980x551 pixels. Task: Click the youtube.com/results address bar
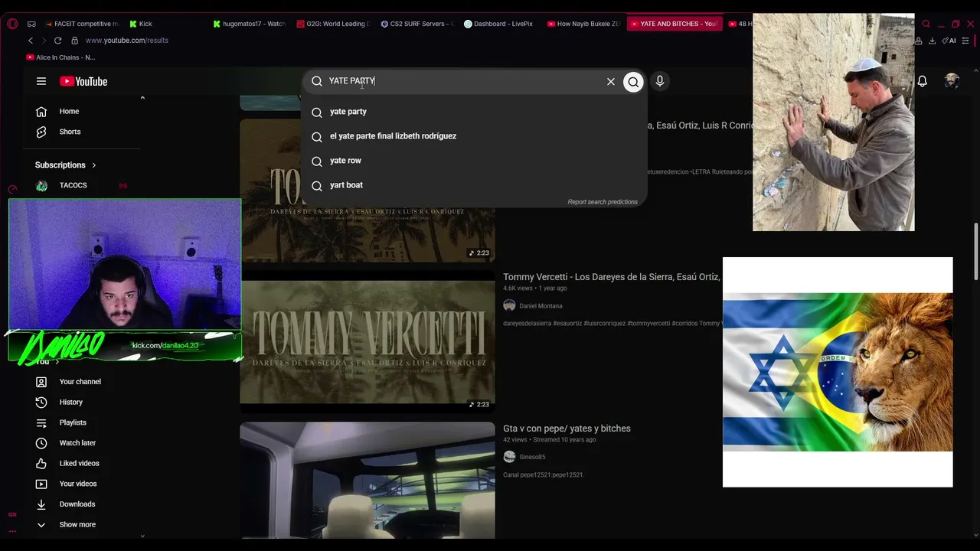(x=126, y=41)
